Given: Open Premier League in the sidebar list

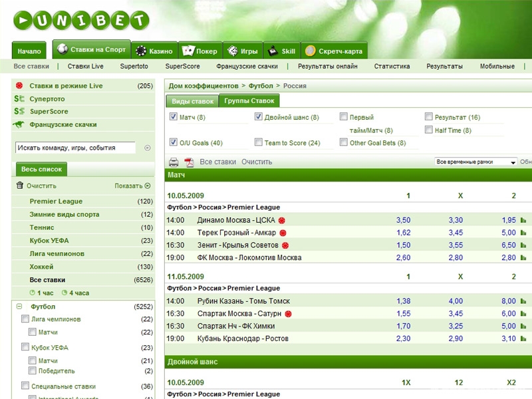Looking at the screenshot, I should click(56, 201).
